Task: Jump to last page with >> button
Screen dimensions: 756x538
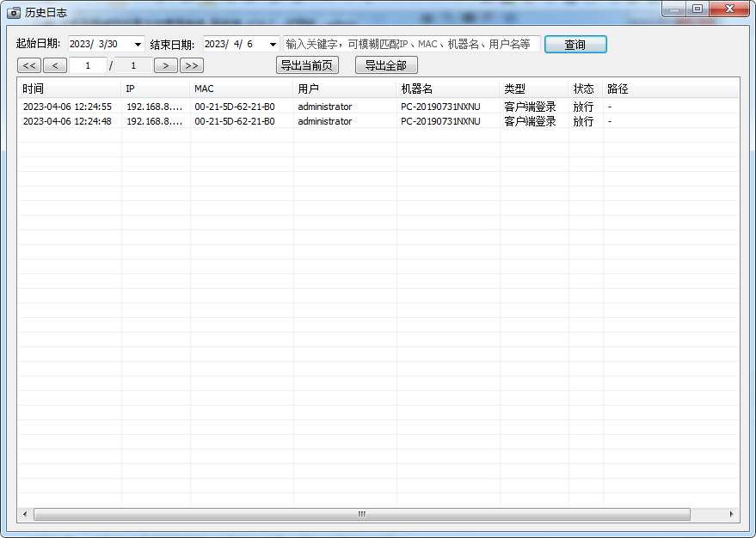Action: pyautogui.click(x=192, y=65)
